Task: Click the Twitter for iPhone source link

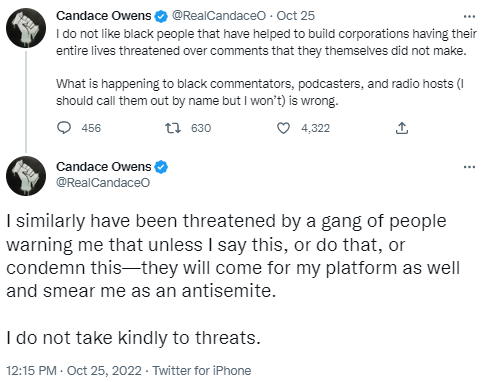Action: click(x=202, y=371)
